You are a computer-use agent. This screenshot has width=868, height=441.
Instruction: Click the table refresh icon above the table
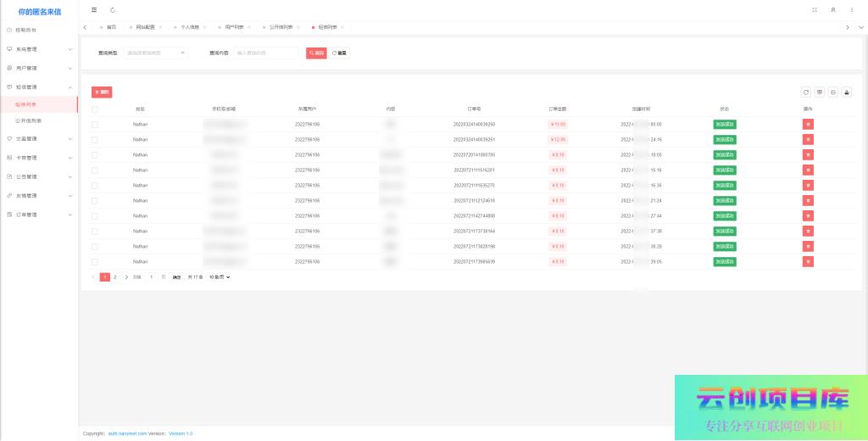point(807,92)
